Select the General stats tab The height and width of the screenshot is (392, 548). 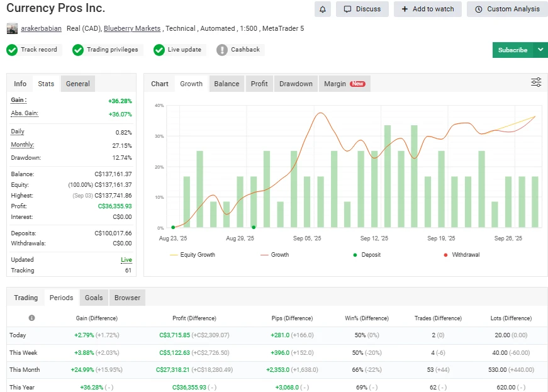coord(78,84)
